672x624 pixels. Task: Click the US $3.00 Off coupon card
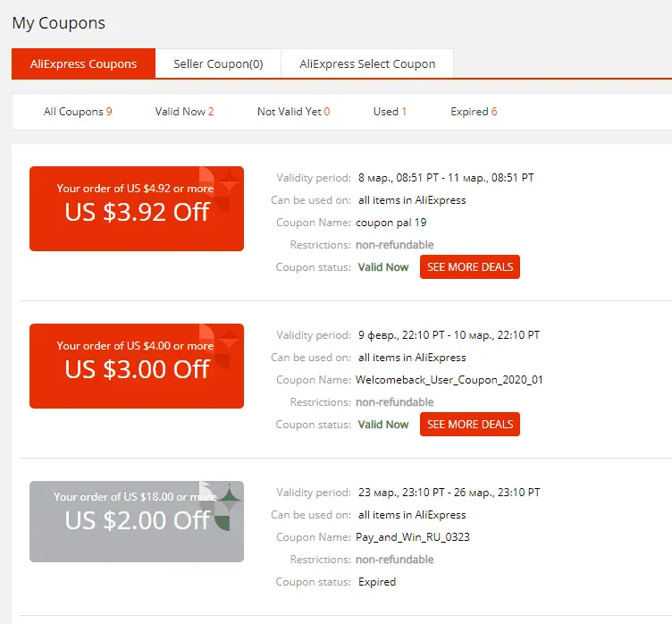(137, 366)
